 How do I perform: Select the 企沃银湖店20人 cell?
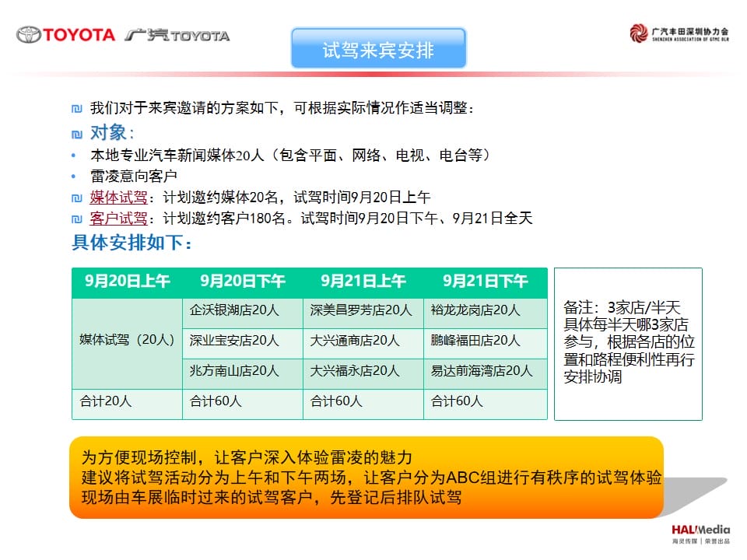click(x=243, y=313)
